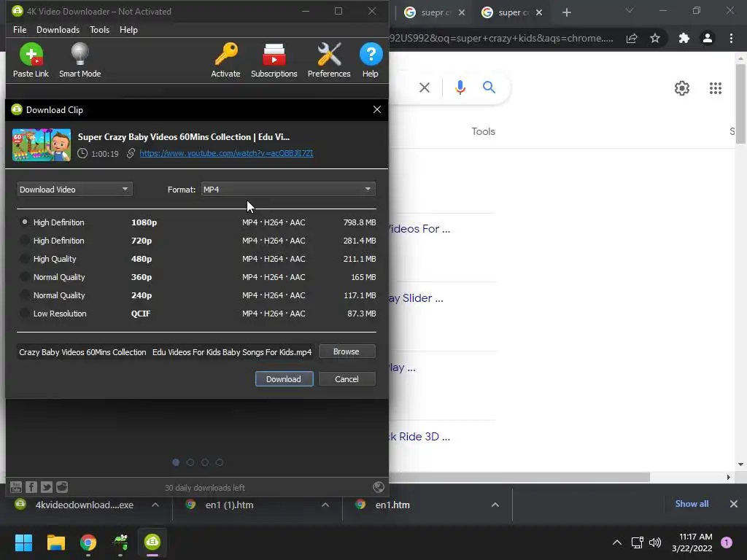The width and height of the screenshot is (747, 560).
Task: Click the volume icon in system tray
Action: click(655, 542)
